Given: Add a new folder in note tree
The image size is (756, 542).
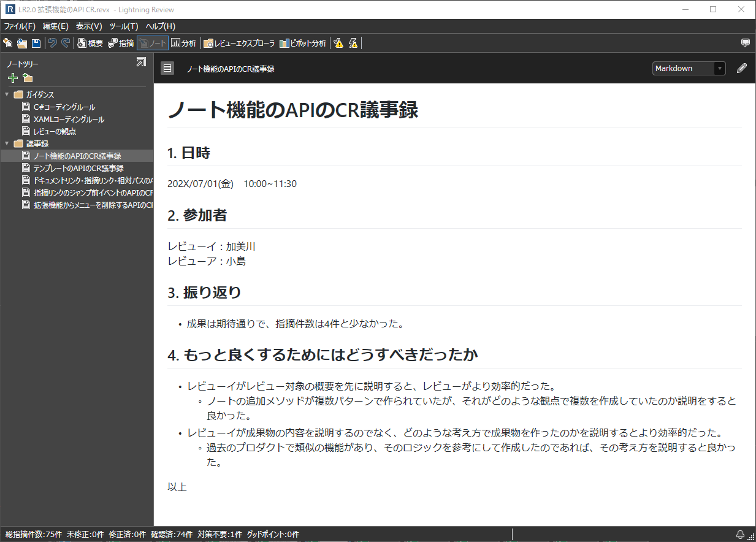Looking at the screenshot, I should point(28,78).
